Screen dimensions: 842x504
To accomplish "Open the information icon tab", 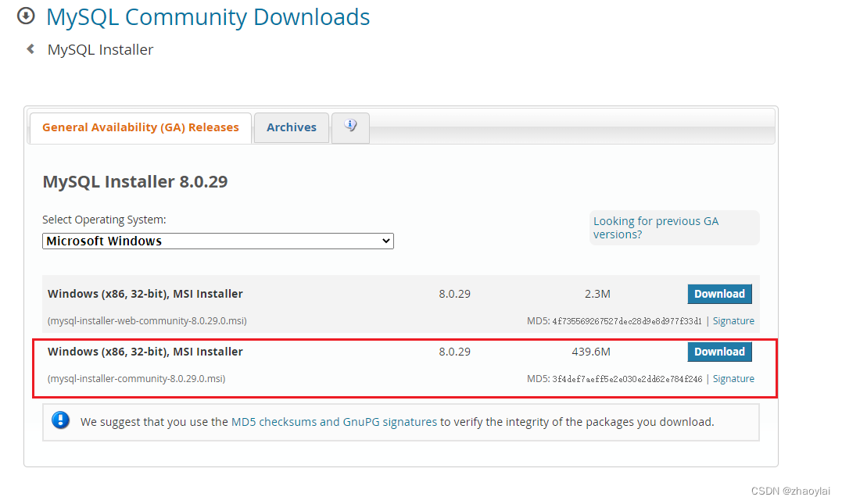I will tap(351, 127).
